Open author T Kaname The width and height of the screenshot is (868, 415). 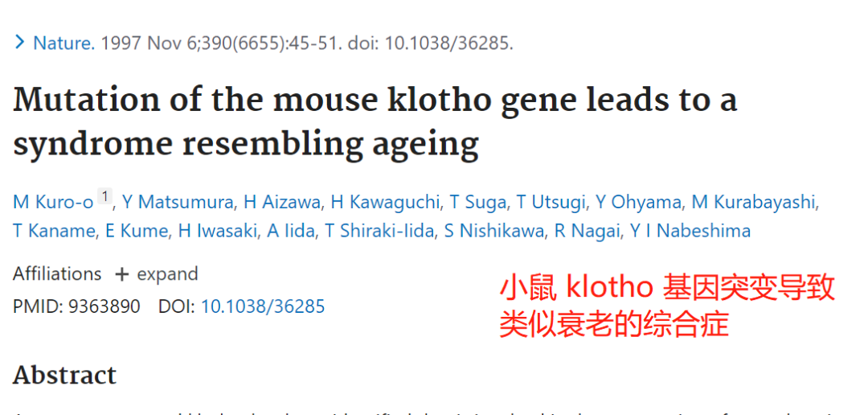coord(53,231)
